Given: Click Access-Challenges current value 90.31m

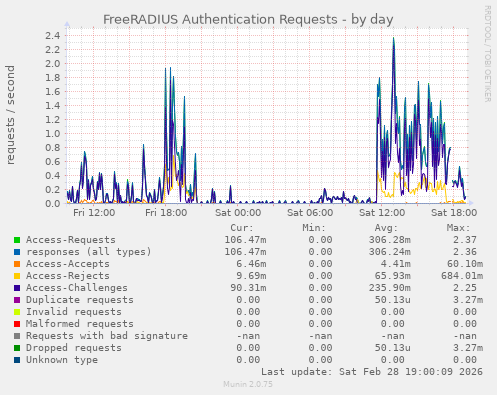Looking at the screenshot, I should pyautogui.click(x=248, y=288).
